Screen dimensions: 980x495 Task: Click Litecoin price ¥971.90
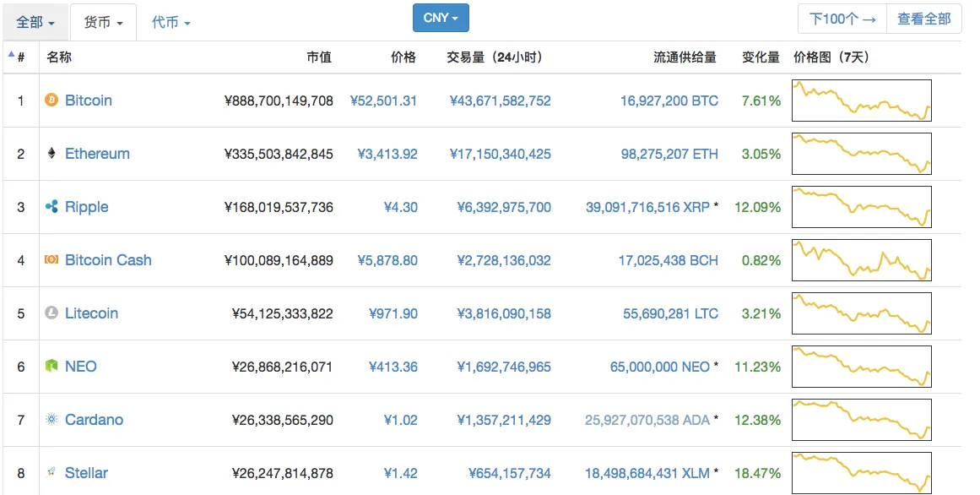pos(393,313)
